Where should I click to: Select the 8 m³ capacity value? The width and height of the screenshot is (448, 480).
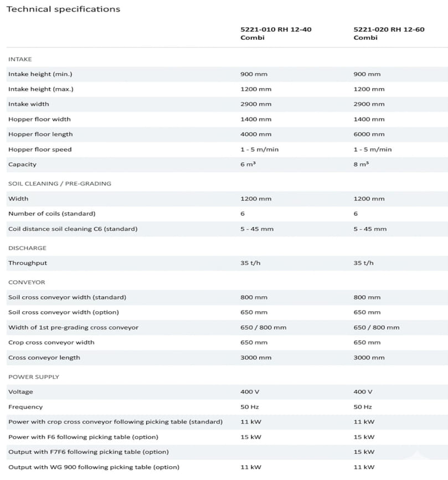click(361, 164)
